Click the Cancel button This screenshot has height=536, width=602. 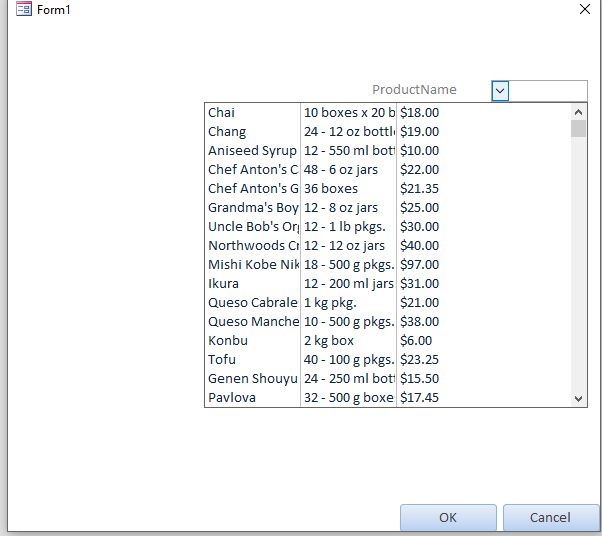click(x=550, y=518)
